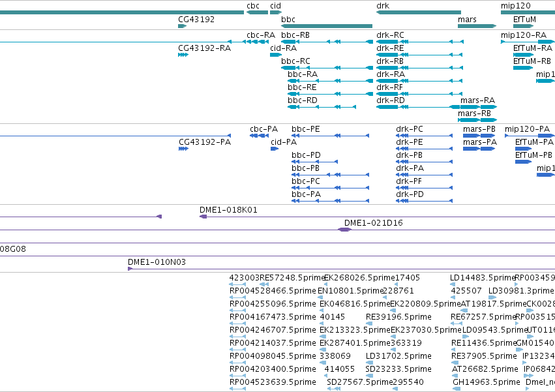Screen dimensions: 555x392
Task: Select protein bbc-PD
Action: pos(314,162)
